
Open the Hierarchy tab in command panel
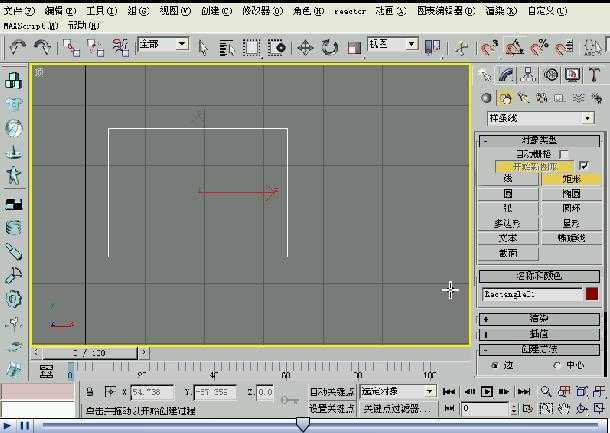pos(528,74)
